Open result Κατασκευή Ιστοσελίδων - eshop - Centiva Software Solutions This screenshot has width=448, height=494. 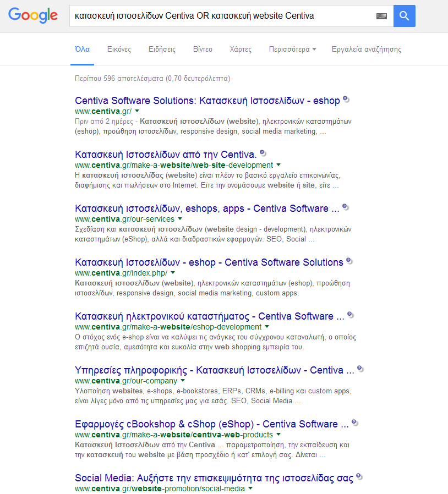[x=209, y=262]
